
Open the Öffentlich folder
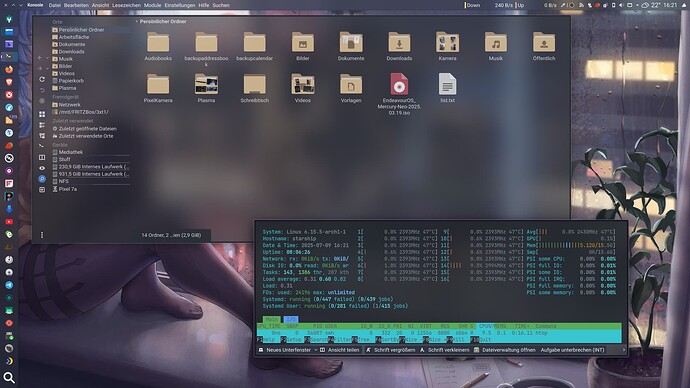(544, 46)
